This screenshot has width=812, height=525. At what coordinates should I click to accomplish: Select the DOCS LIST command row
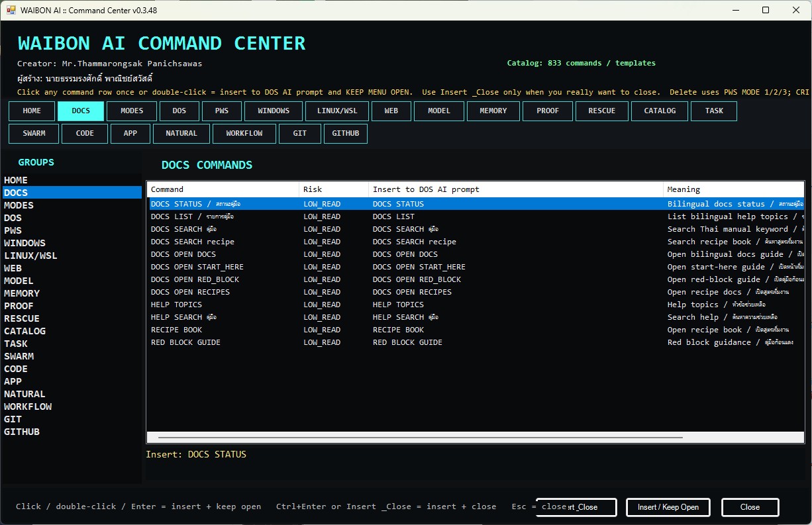[476, 216]
